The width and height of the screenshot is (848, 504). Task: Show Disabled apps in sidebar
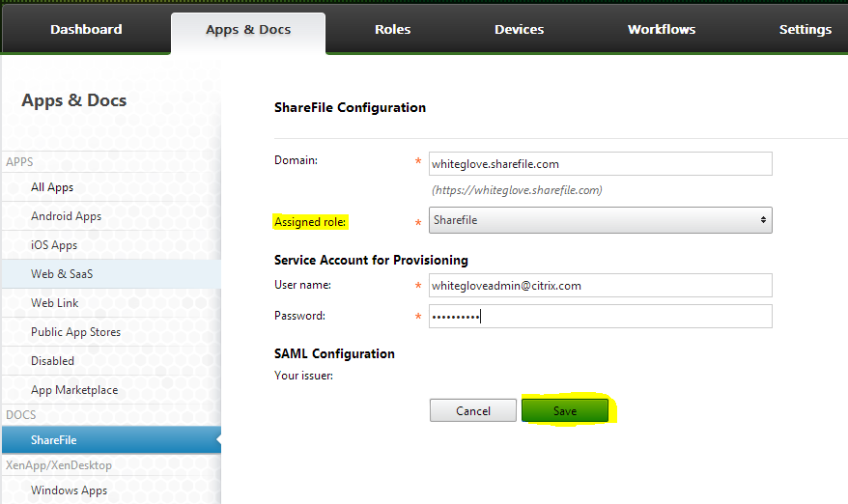[52, 361]
